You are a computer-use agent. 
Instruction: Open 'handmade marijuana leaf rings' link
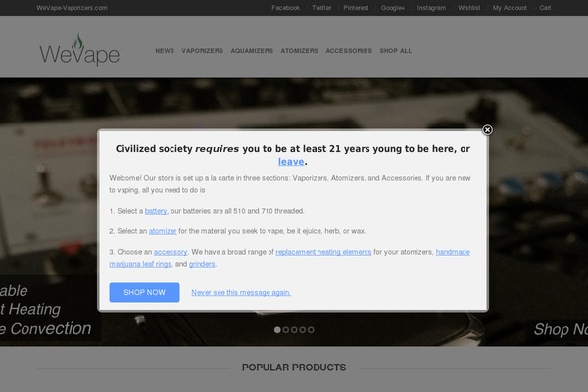pos(453,252)
